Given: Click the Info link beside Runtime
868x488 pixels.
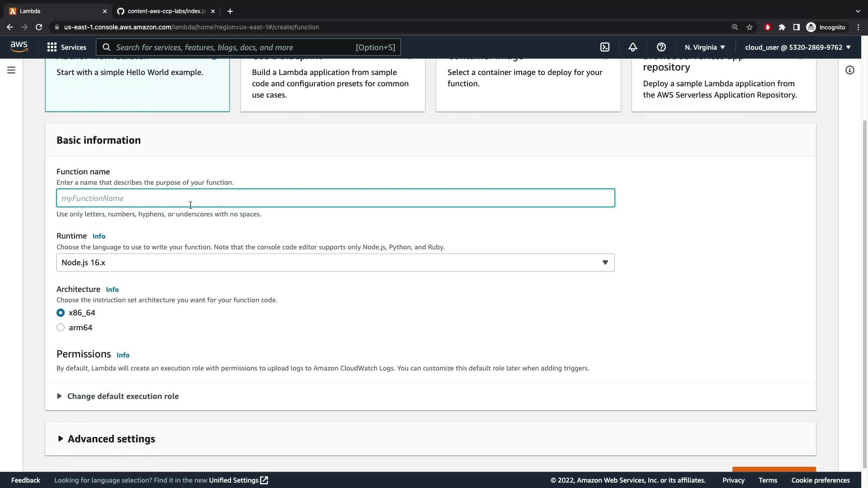Looking at the screenshot, I should coord(99,236).
